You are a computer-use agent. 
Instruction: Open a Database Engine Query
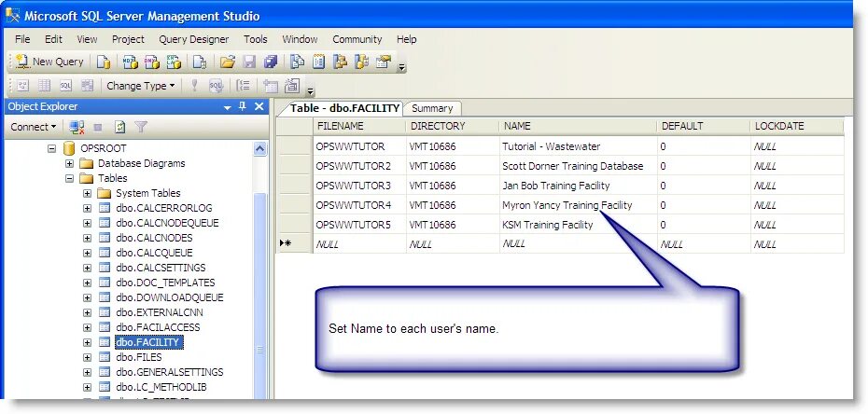[x=104, y=62]
